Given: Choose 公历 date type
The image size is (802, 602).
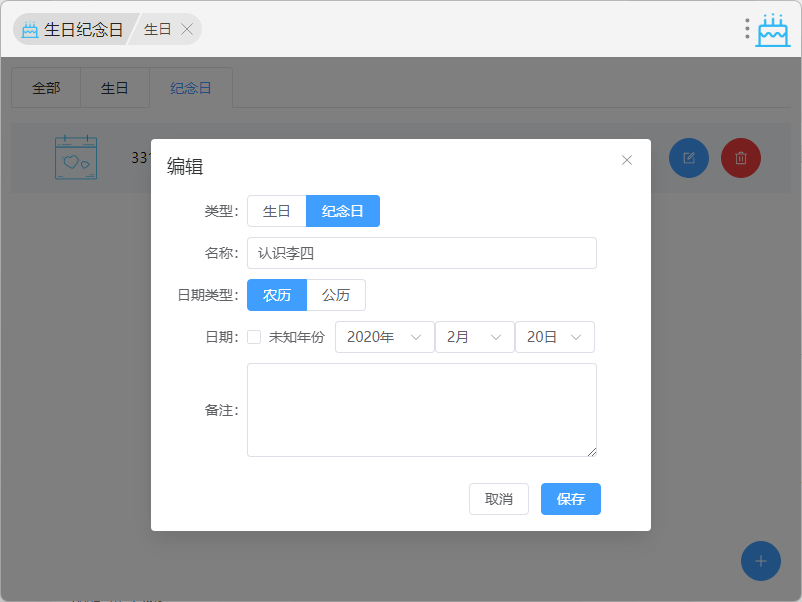Looking at the screenshot, I should (336, 295).
